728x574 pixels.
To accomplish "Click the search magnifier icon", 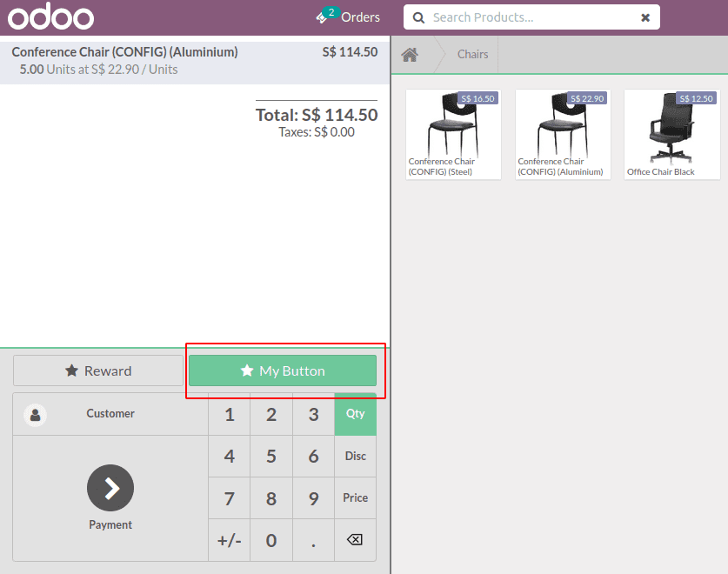I will 418,17.
